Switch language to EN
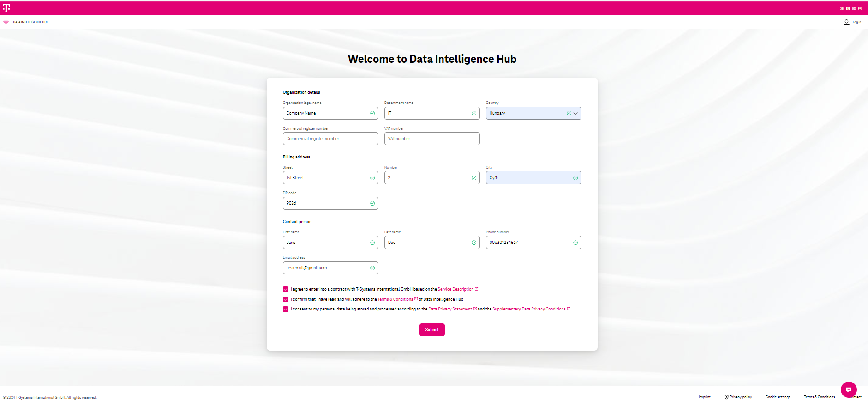The width and height of the screenshot is (868, 401). (x=848, y=8)
